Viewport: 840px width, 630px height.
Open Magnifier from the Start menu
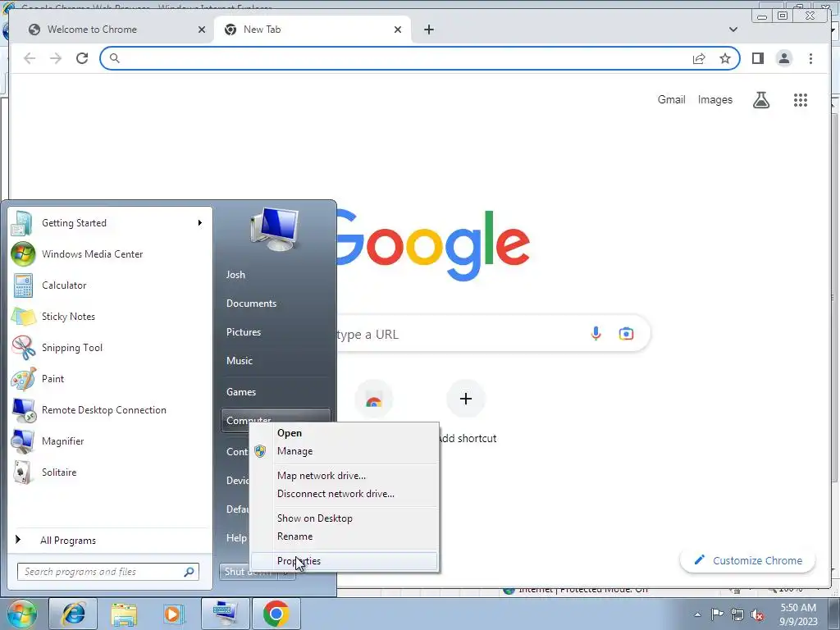(110, 441)
